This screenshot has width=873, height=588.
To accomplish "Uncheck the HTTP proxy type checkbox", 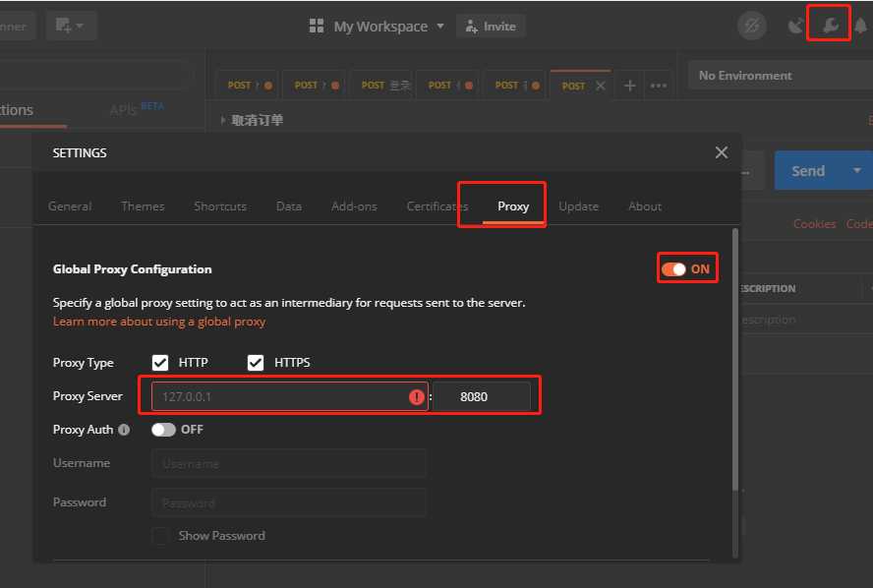I will point(160,363).
